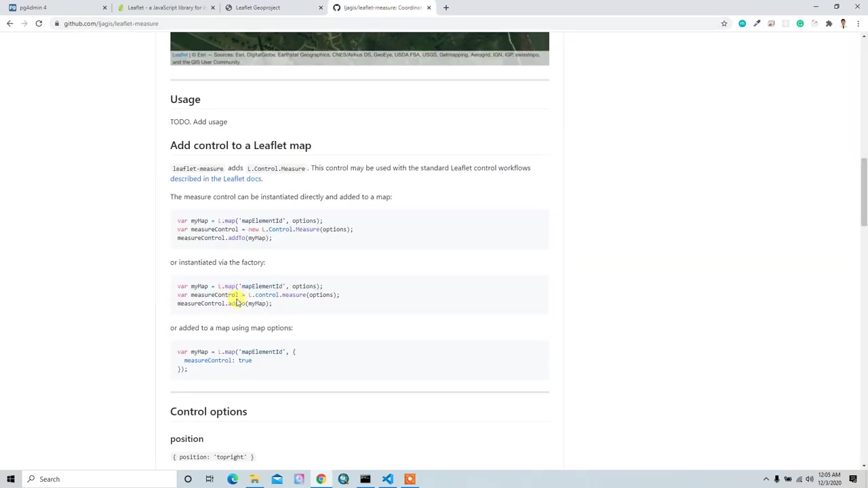Click 'or instantiated via the factory:' text

coord(218,262)
